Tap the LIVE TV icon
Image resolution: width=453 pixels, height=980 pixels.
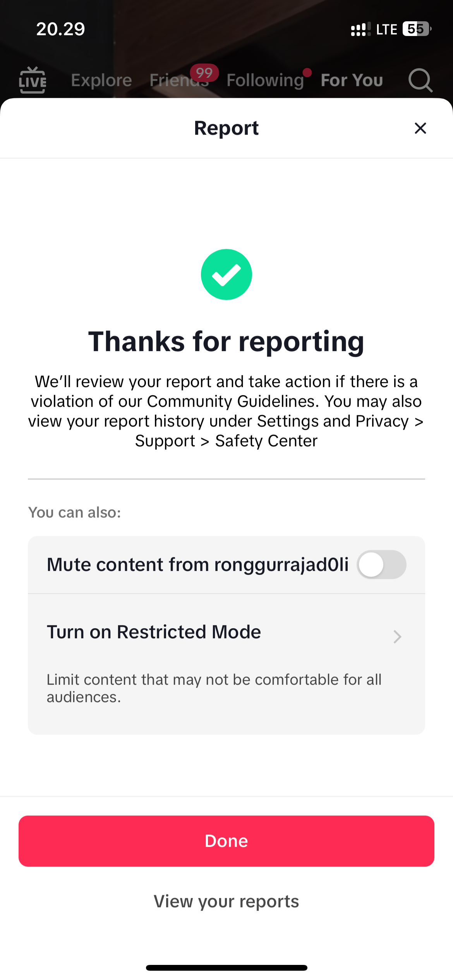pyautogui.click(x=33, y=80)
